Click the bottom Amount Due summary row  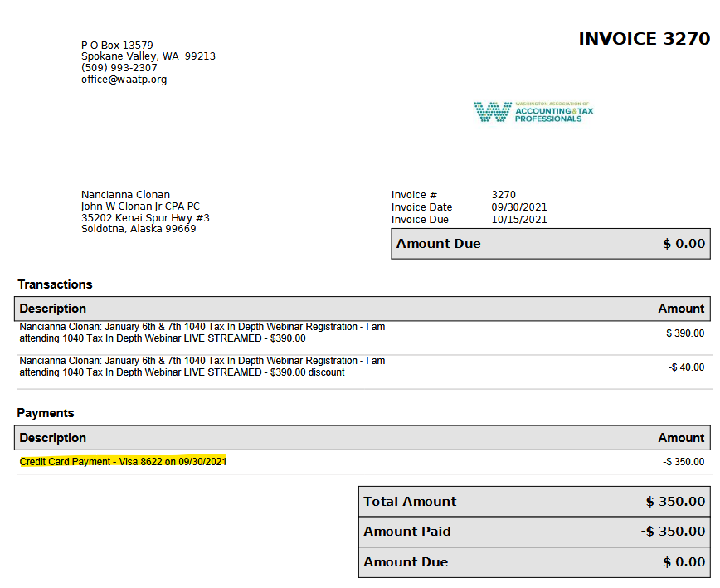click(534, 562)
